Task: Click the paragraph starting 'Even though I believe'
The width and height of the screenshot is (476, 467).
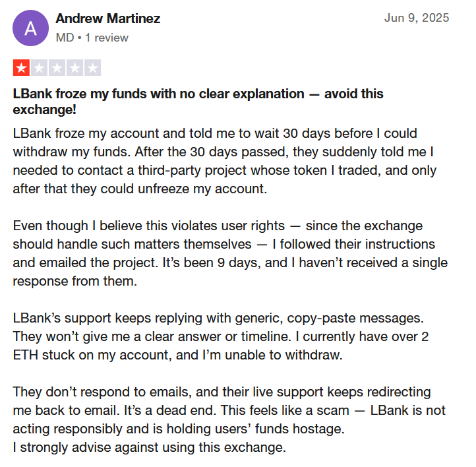Action: pyautogui.click(x=230, y=253)
